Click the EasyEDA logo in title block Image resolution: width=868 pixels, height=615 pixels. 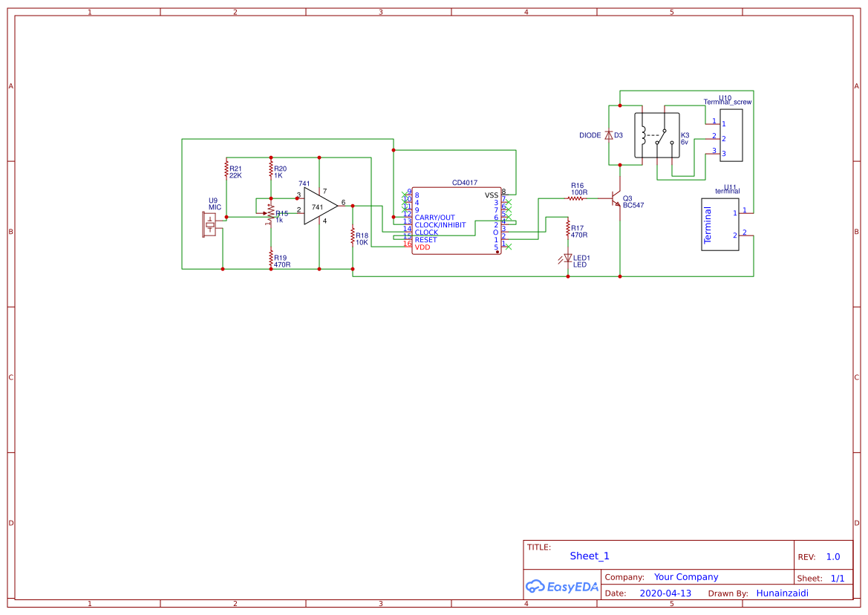pos(562,587)
